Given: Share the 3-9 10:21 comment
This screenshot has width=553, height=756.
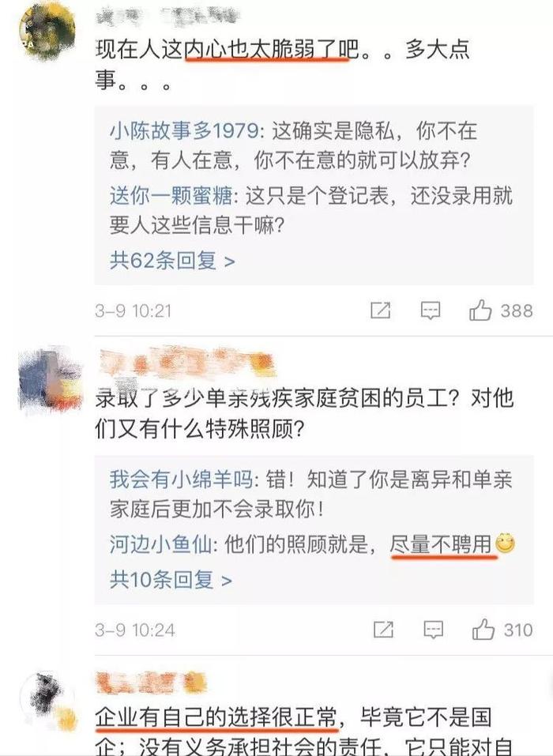Looking at the screenshot, I should (381, 310).
